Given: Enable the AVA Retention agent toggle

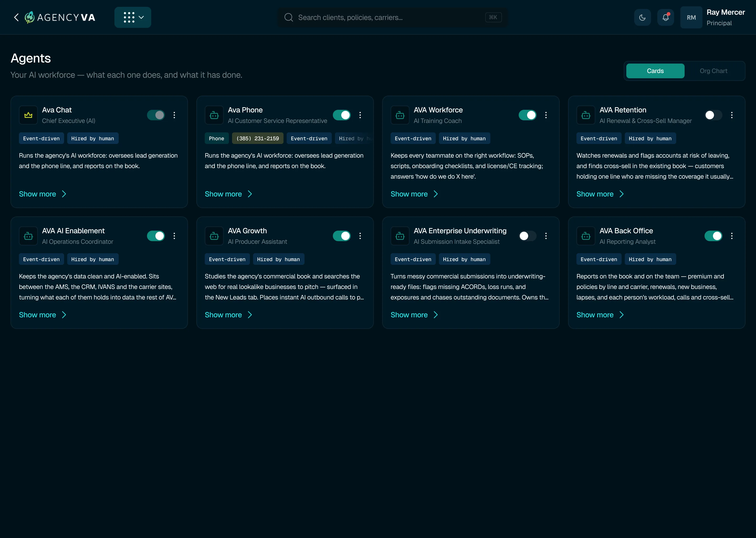Looking at the screenshot, I should tap(713, 115).
